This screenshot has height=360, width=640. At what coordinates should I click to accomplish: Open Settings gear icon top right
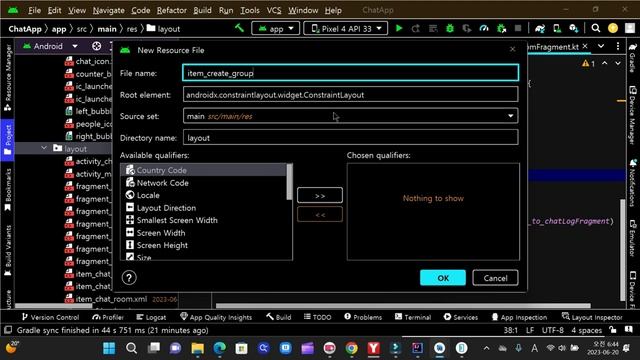613,28
